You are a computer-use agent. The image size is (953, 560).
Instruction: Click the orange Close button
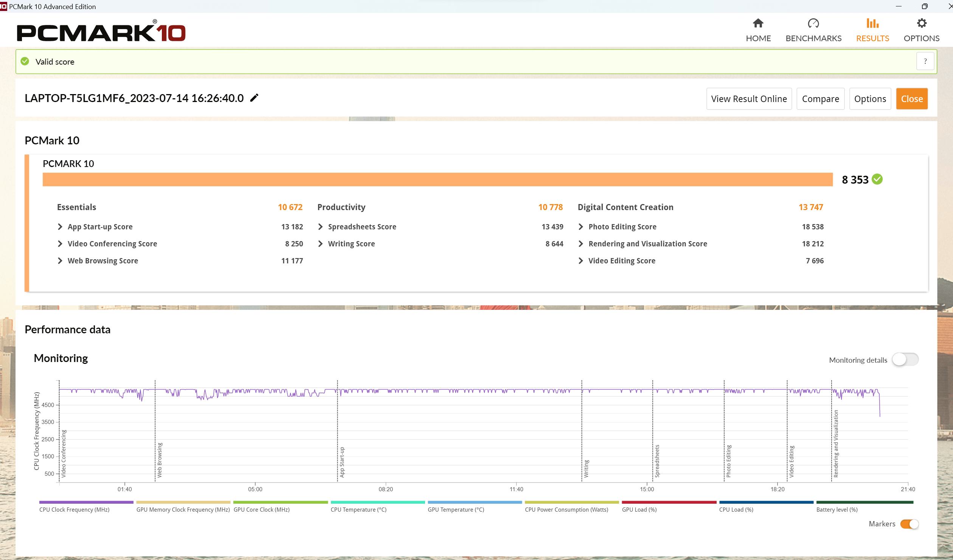(x=911, y=99)
